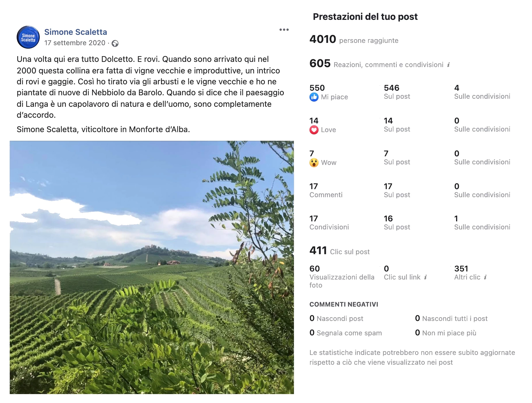Select the 17 Condivisioni statistic

click(329, 223)
